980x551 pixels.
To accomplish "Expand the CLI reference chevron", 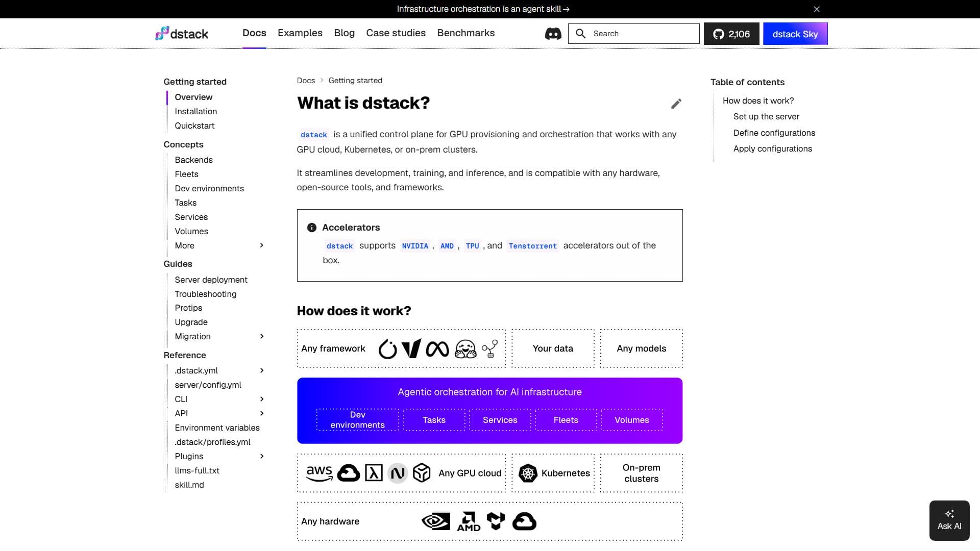I will [x=262, y=399].
